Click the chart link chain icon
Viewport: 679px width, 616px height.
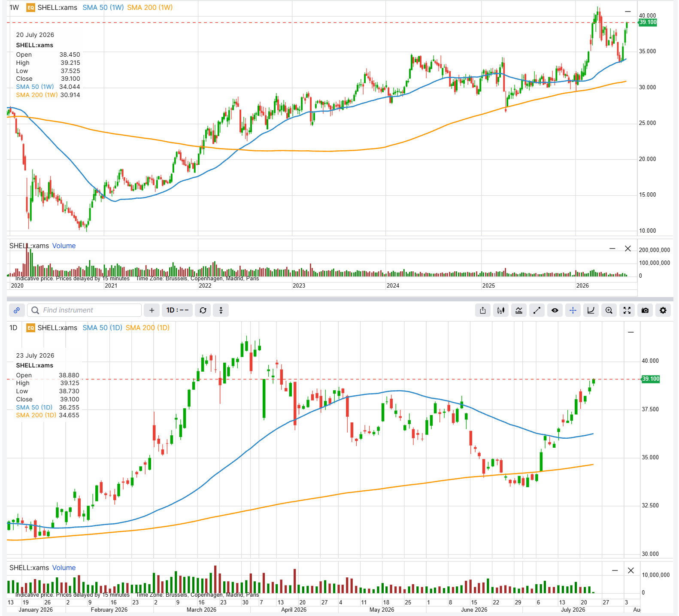(17, 310)
